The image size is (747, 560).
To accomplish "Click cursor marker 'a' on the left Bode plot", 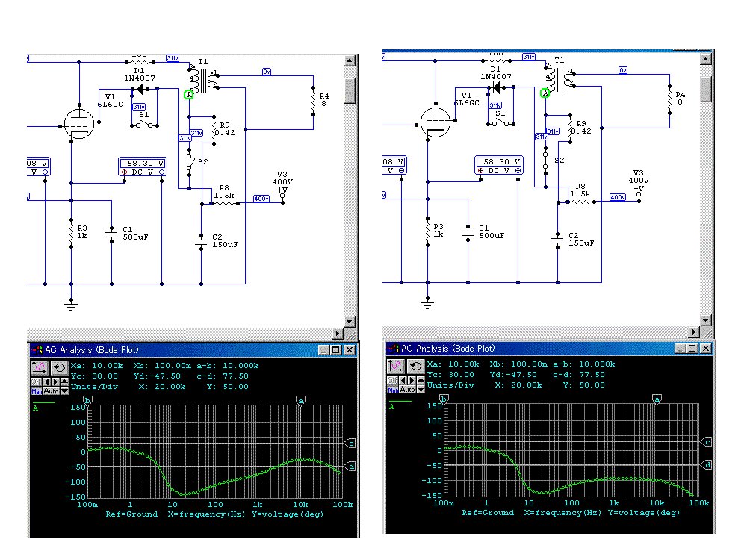I will pyautogui.click(x=301, y=401).
